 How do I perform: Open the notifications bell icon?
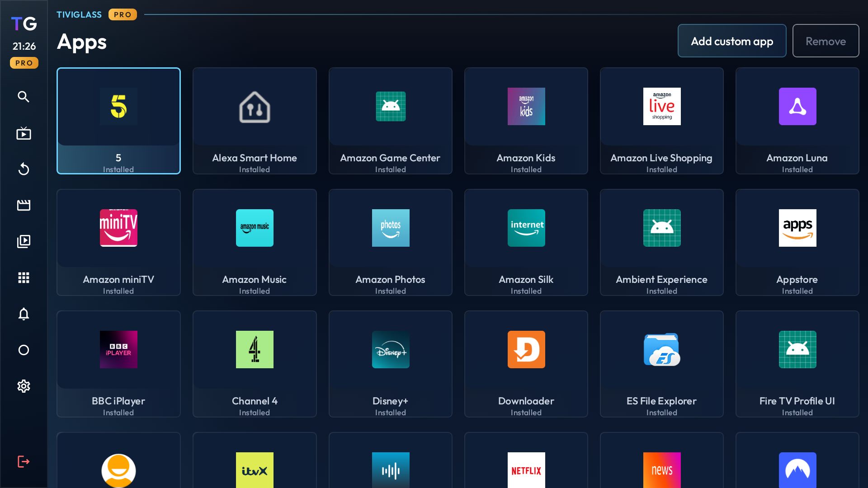tap(24, 314)
